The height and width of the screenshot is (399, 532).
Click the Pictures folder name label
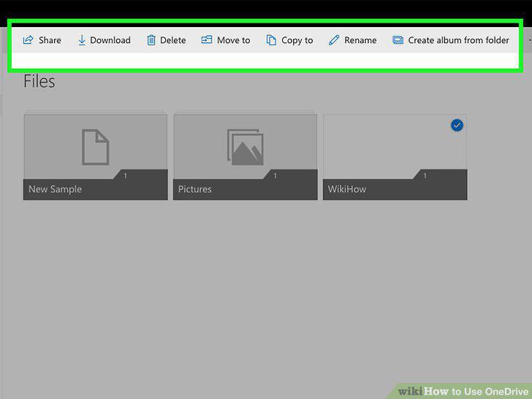coord(194,189)
